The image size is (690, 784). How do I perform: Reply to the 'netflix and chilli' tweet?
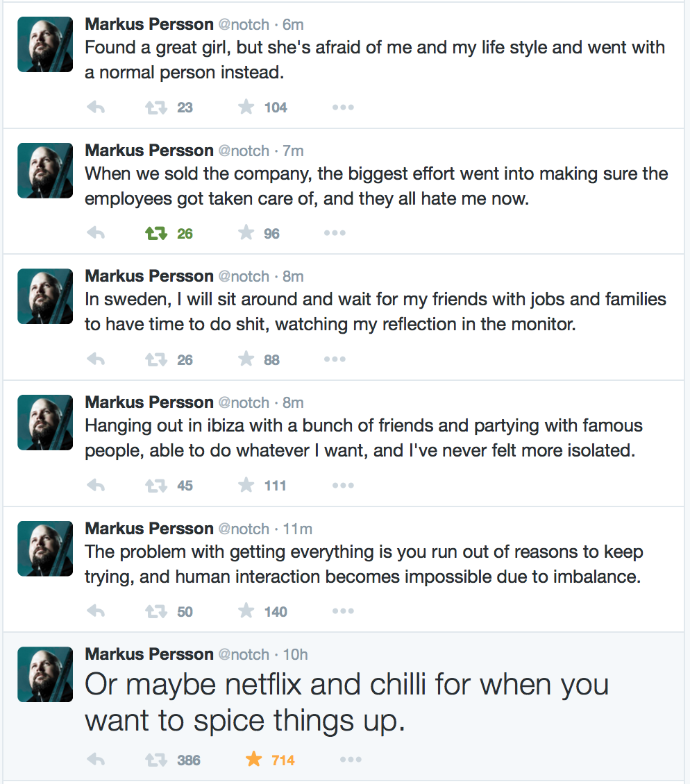(x=96, y=760)
